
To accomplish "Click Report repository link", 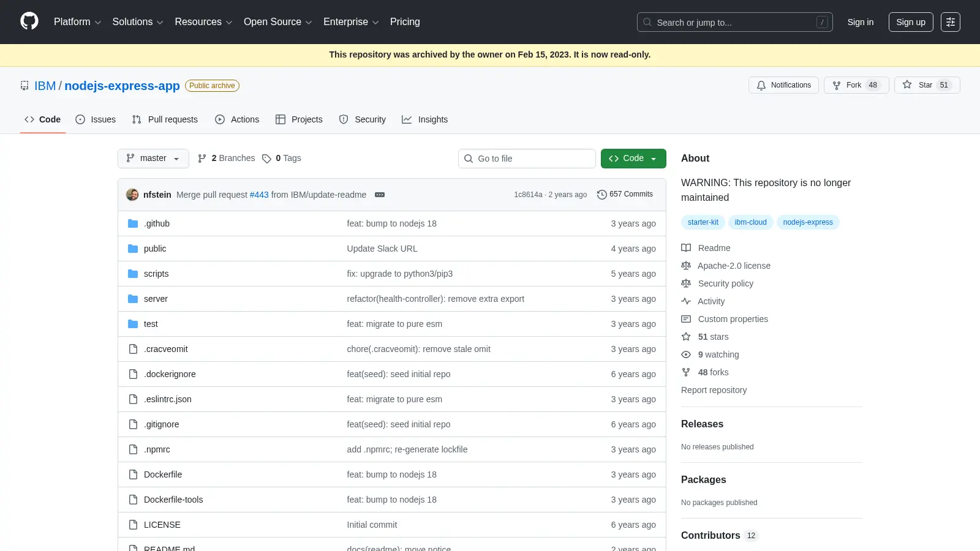I will click(x=714, y=390).
